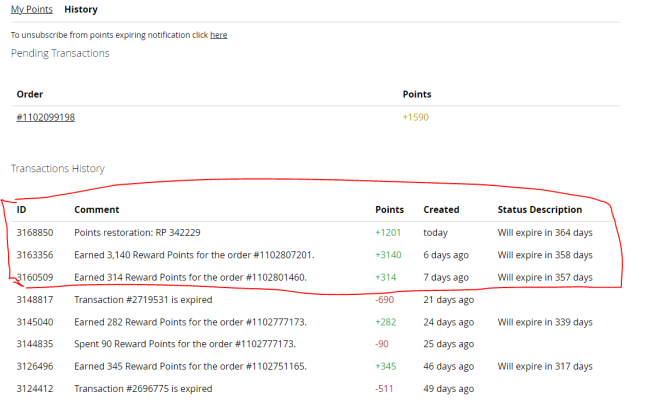Click the +314 points value
The height and width of the screenshot is (400, 653).
(x=386, y=277)
